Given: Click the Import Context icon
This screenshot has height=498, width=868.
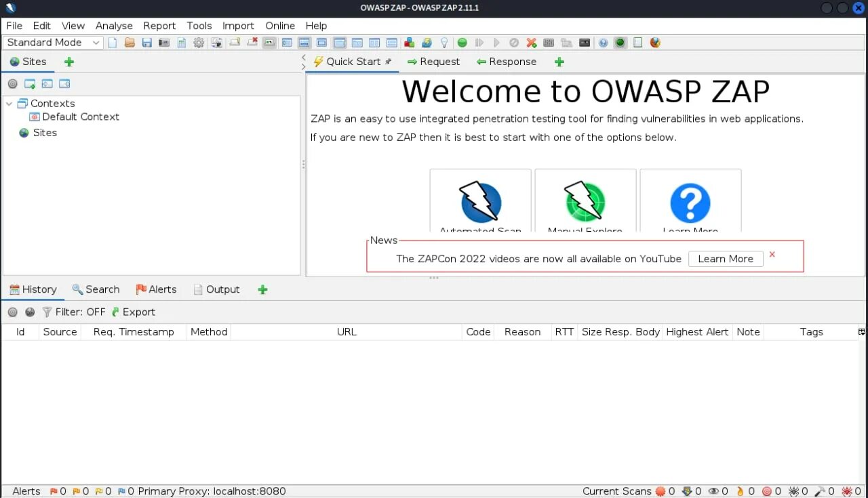Looking at the screenshot, I should (47, 84).
